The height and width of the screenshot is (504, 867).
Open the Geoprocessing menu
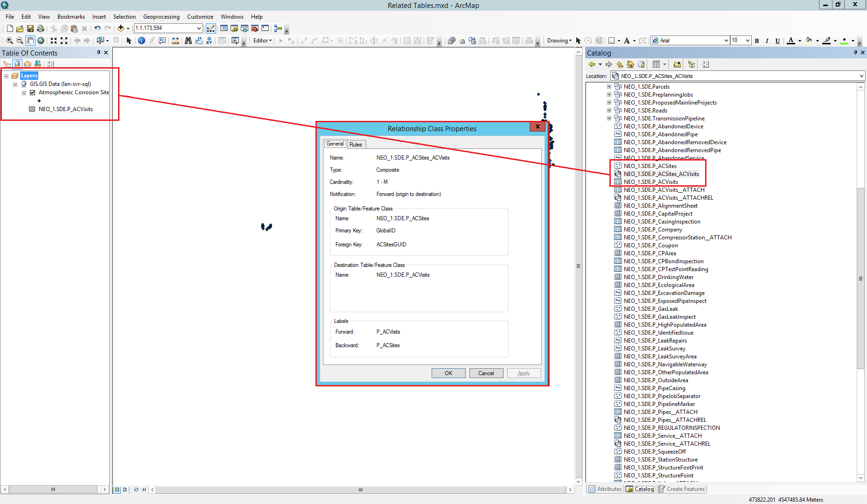(x=161, y=16)
